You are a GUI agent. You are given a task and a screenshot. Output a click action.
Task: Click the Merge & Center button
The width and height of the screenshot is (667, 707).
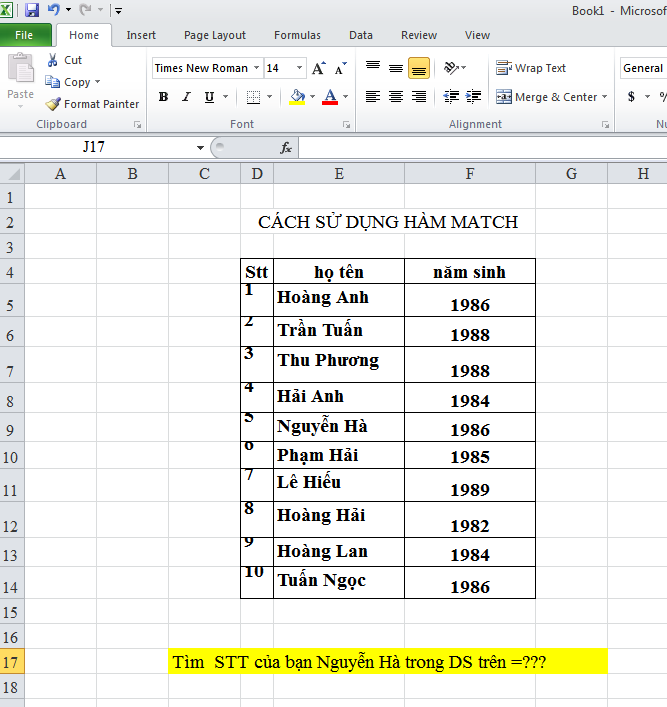546,97
